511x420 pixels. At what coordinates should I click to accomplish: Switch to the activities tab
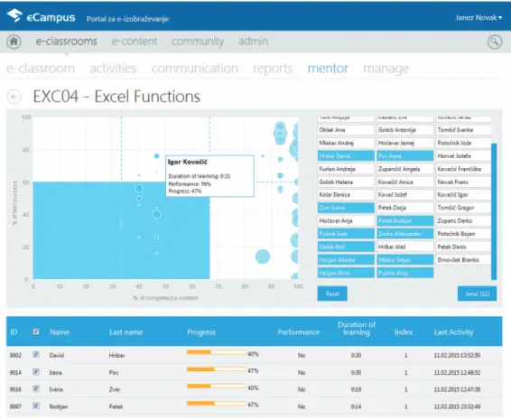tap(113, 68)
